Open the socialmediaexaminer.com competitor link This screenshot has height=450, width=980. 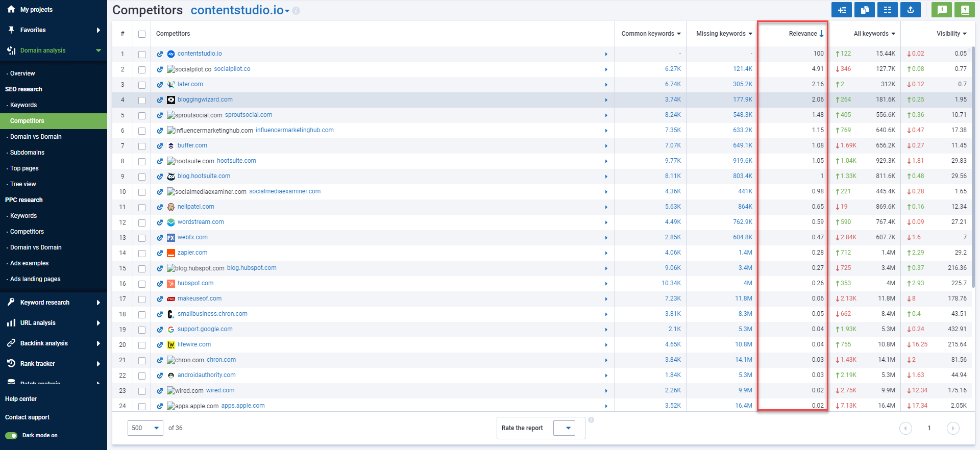pos(285,191)
